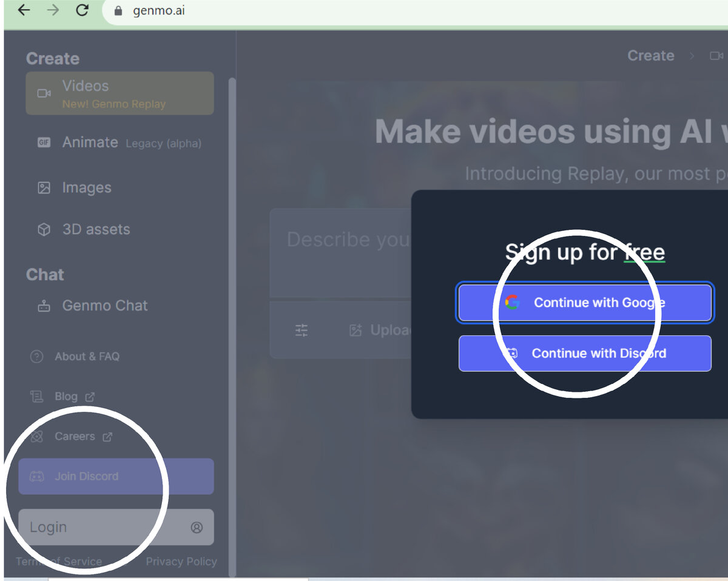Click the picture icon beside Images

pos(44,187)
